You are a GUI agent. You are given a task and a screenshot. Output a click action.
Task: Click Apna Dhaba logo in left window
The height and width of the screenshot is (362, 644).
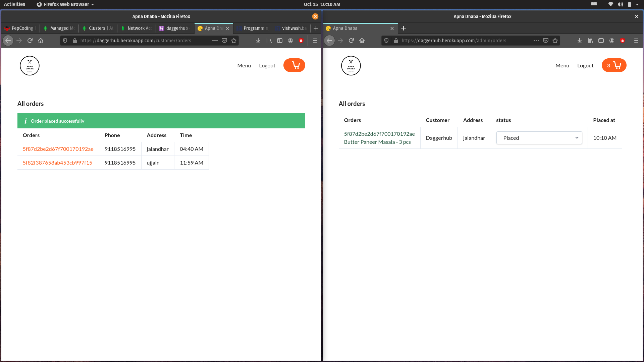tap(30, 66)
